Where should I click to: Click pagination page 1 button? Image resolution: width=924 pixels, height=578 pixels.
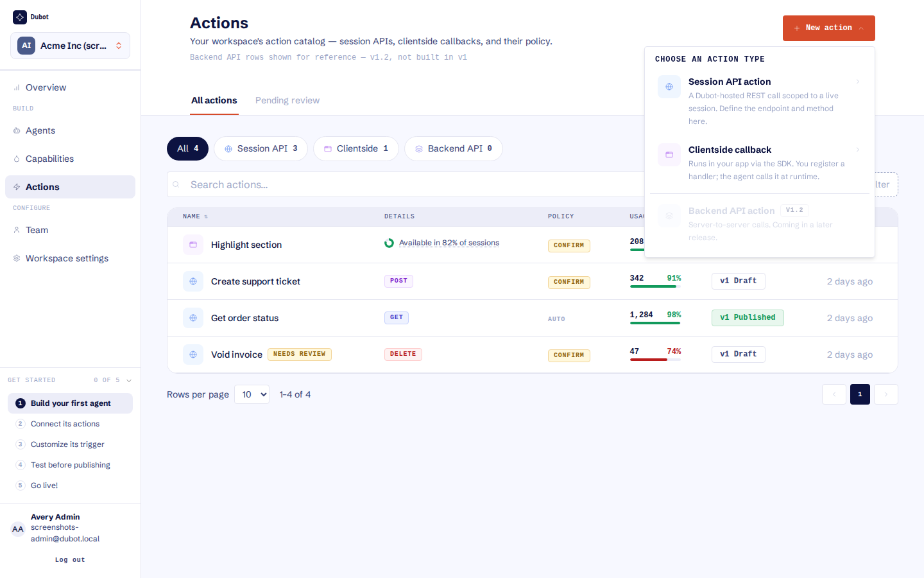click(x=860, y=394)
